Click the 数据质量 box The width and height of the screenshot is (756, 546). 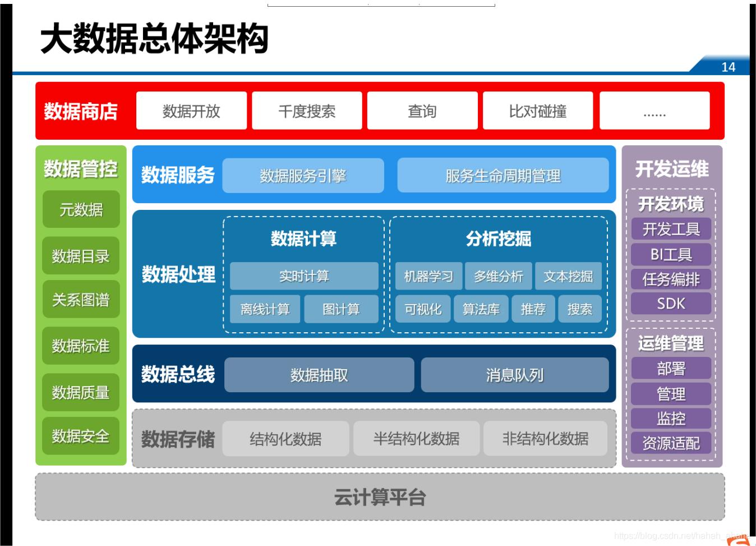click(x=81, y=392)
